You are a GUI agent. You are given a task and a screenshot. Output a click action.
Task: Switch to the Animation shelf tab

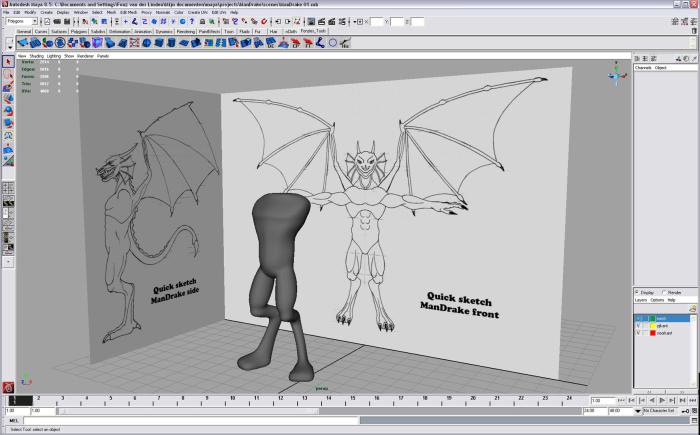[143, 32]
